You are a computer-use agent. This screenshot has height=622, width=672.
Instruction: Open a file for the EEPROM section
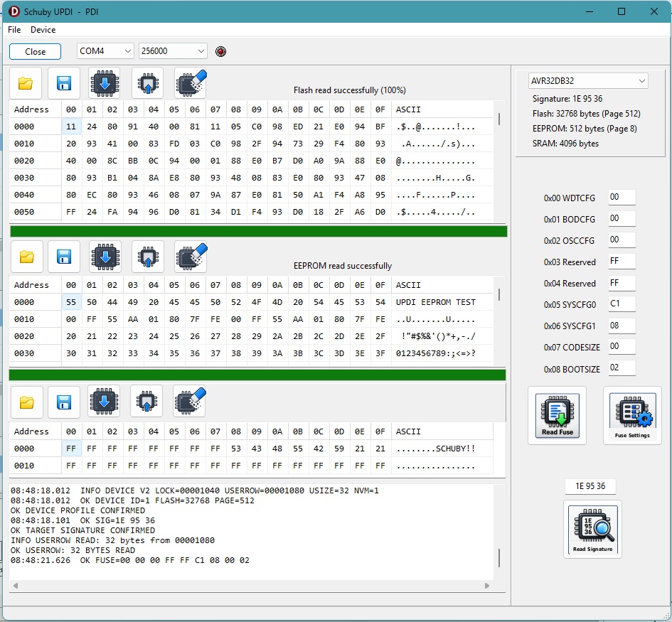click(26, 257)
